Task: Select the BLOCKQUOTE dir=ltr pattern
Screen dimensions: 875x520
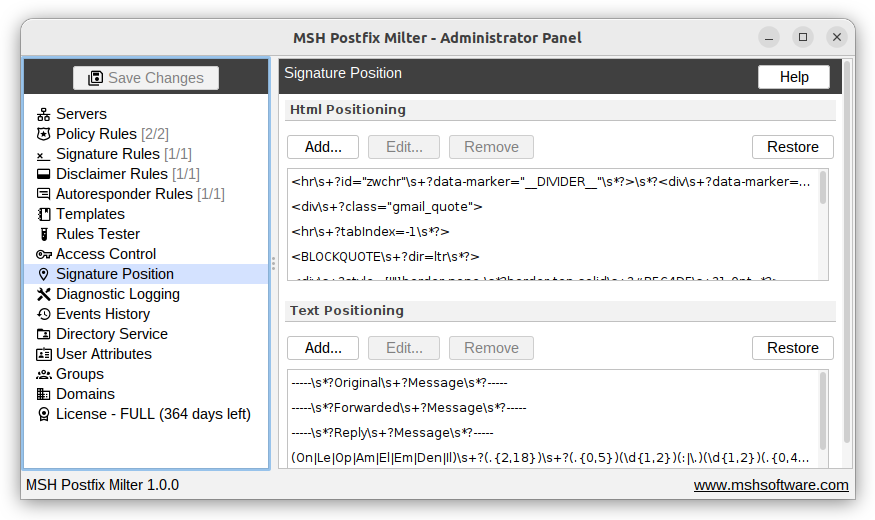Action: (x=553, y=257)
